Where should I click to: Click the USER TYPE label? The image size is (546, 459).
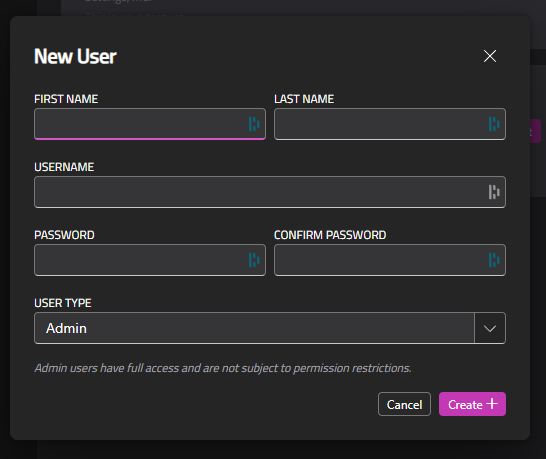click(x=63, y=303)
